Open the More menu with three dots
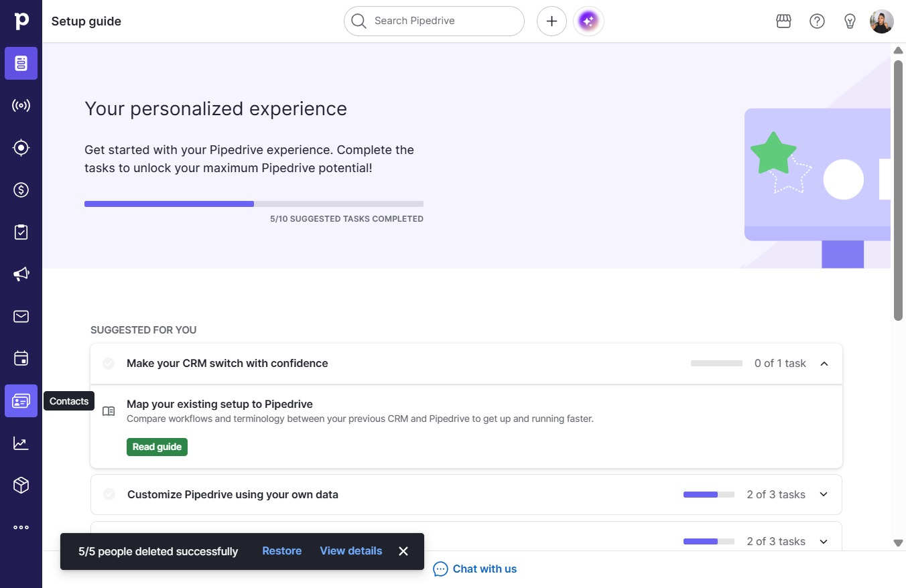Screen dimensions: 906x588 tap(21, 528)
